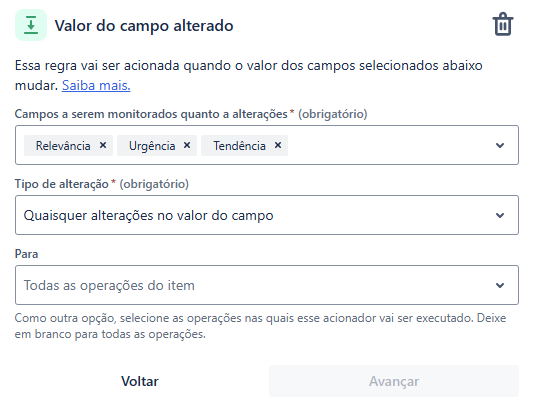
Task: Click the Campos a serem monitorados label
Action: tap(151, 114)
